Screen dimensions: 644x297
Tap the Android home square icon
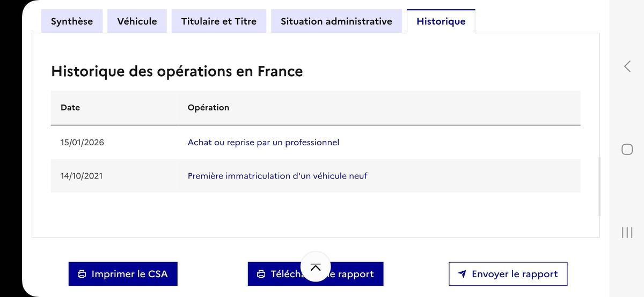click(627, 149)
